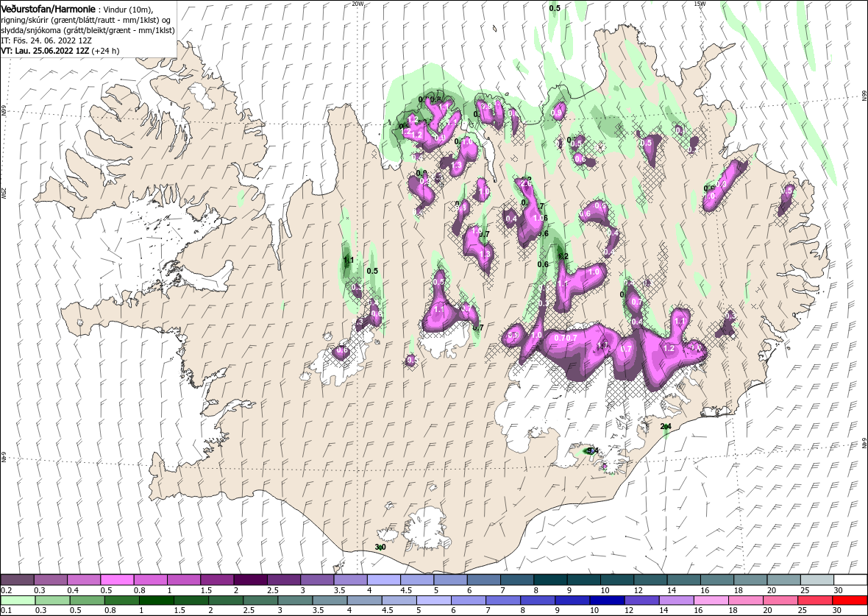Click the 2.4 rain value on the southeast coast

[x=666, y=426]
